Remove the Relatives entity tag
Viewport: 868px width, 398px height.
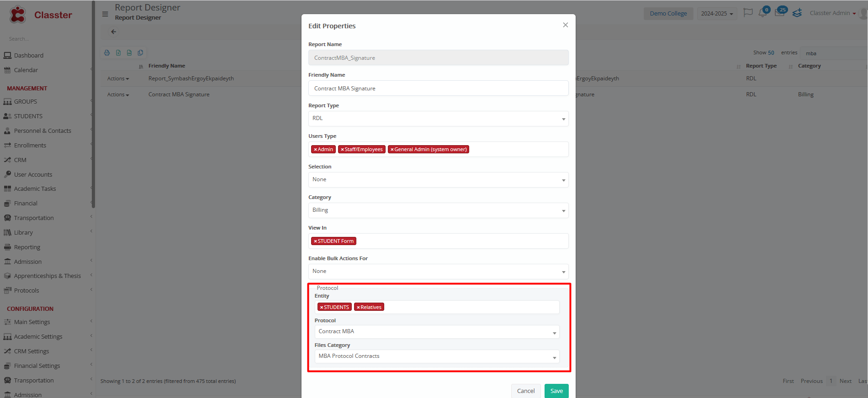[x=358, y=308]
